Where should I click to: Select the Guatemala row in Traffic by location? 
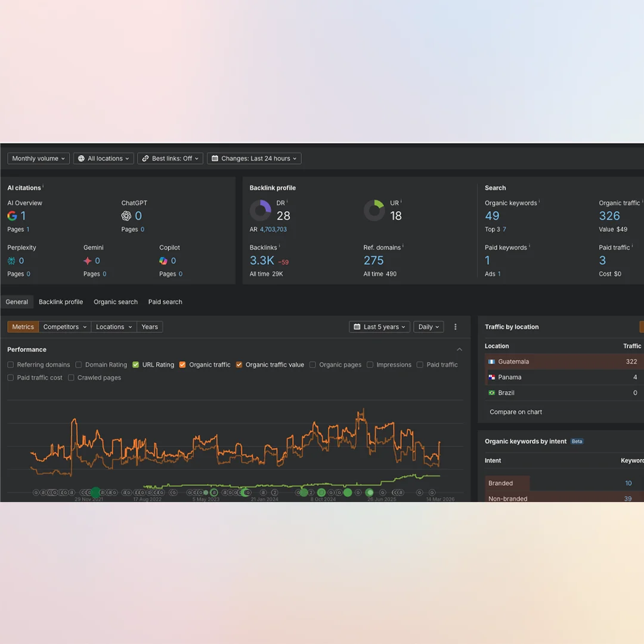pos(561,361)
